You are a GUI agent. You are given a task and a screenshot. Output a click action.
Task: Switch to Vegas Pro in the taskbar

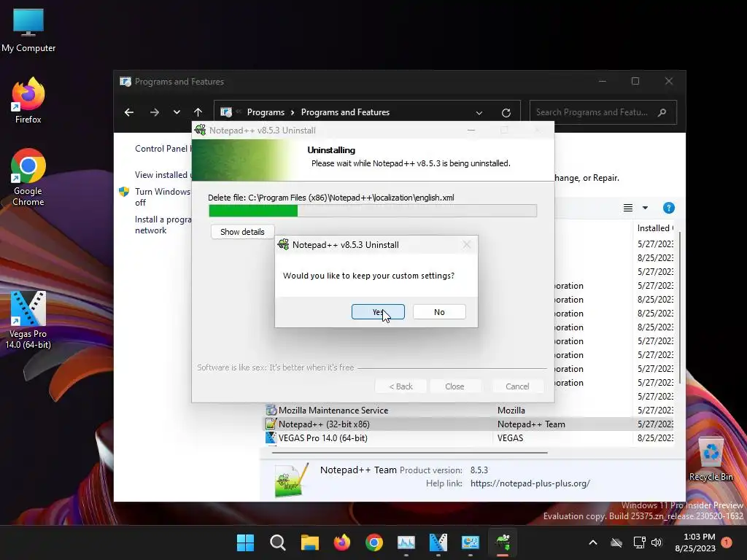(x=438, y=542)
